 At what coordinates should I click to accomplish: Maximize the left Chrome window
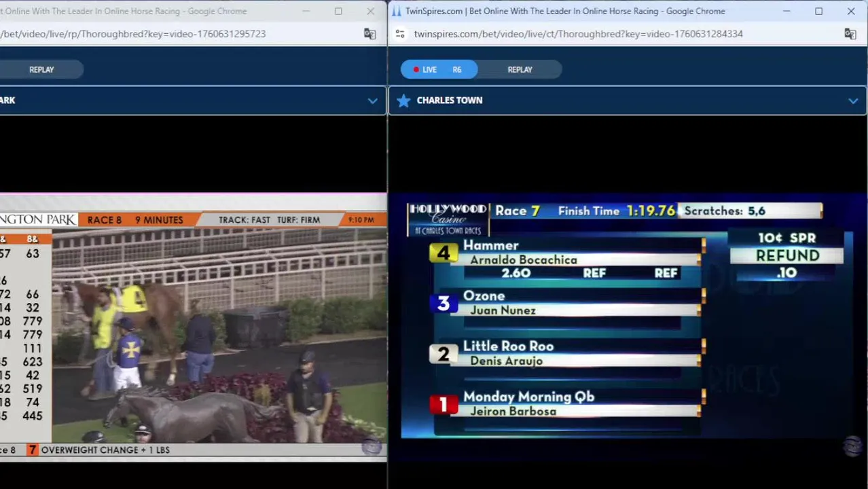pyautogui.click(x=338, y=11)
